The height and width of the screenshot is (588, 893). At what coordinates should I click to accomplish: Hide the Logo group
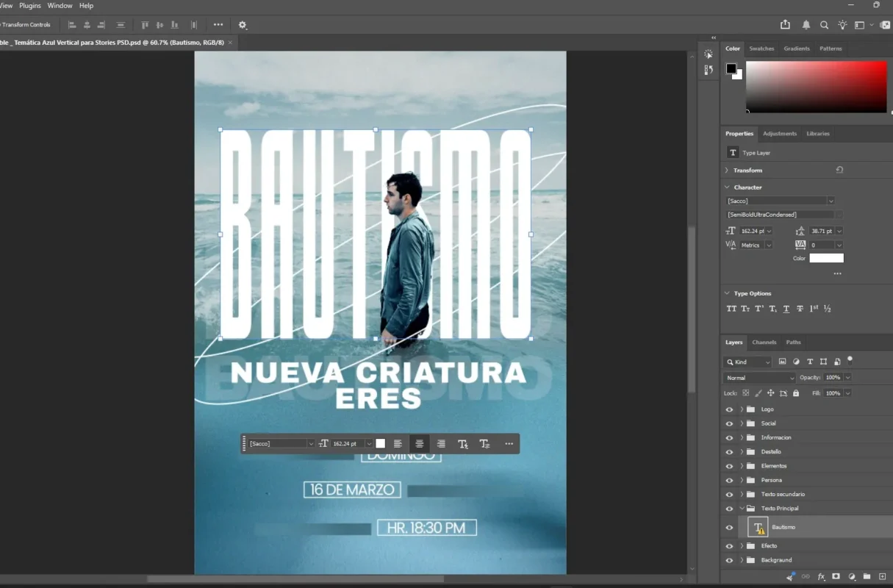[729, 409]
